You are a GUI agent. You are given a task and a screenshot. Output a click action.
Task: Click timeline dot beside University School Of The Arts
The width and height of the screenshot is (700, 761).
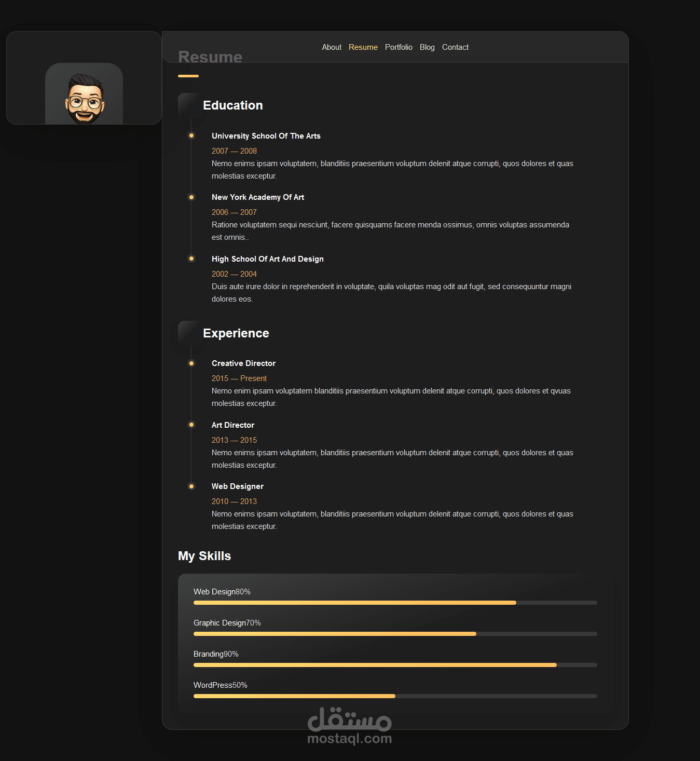point(191,135)
